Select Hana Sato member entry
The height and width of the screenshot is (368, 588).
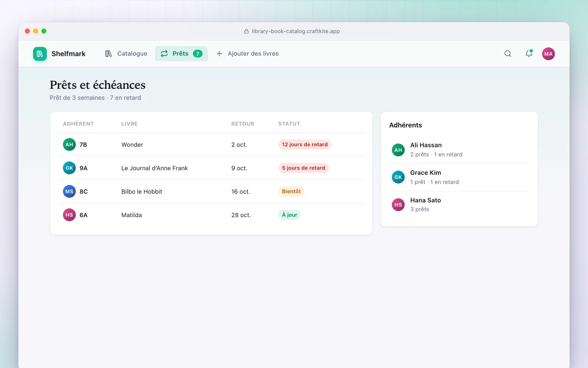459,205
